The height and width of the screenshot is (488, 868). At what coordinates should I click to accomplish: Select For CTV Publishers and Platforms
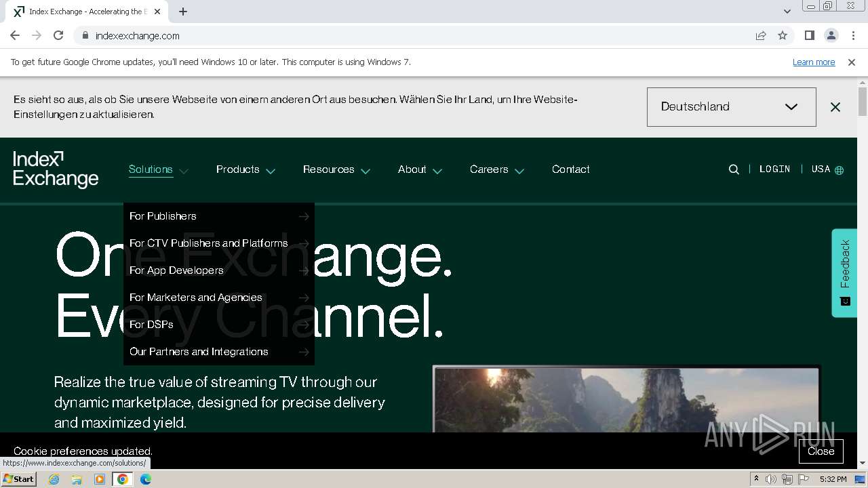pos(219,243)
